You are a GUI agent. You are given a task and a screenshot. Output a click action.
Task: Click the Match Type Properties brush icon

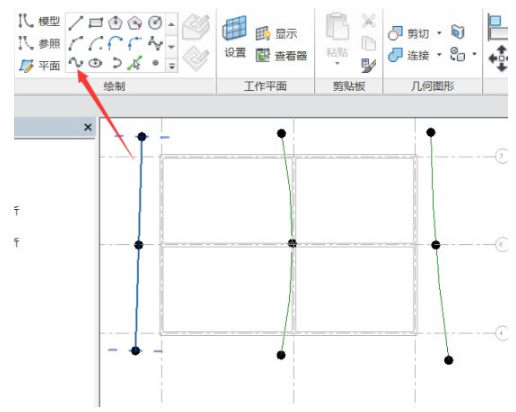coord(369,65)
